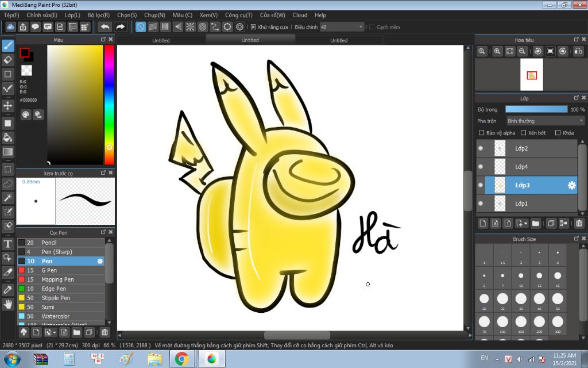Add a new layer
This screenshot has width=588, height=368.
coord(483,223)
